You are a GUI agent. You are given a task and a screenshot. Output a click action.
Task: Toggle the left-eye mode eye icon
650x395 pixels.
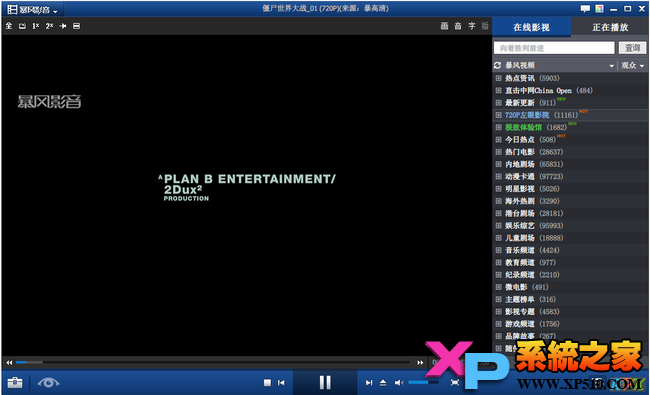pyautogui.click(x=48, y=383)
